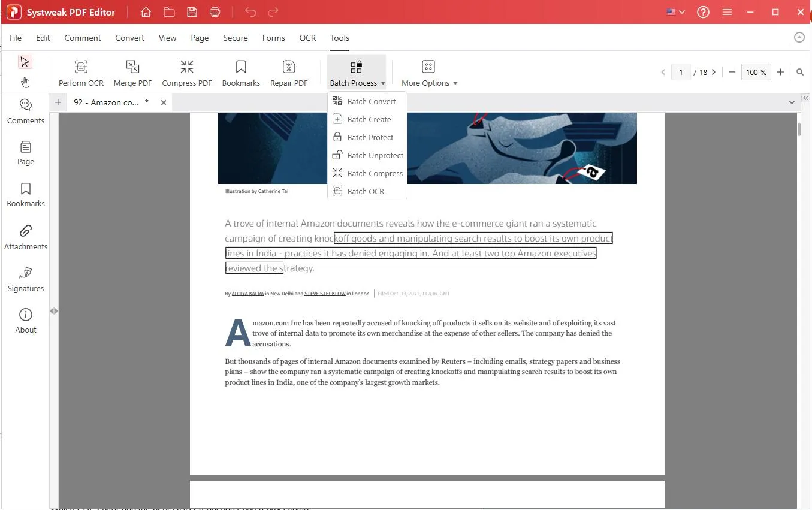812x510 pixels.
Task: Open the Secure menu
Action: (x=236, y=38)
